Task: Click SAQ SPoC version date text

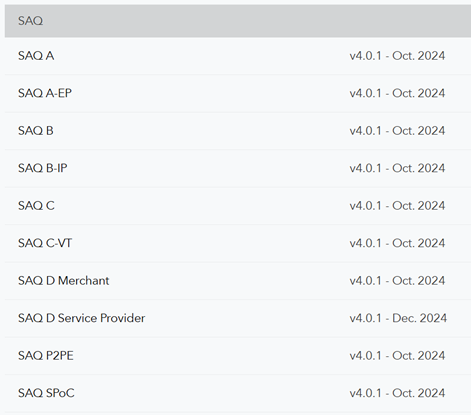Action: [397, 393]
